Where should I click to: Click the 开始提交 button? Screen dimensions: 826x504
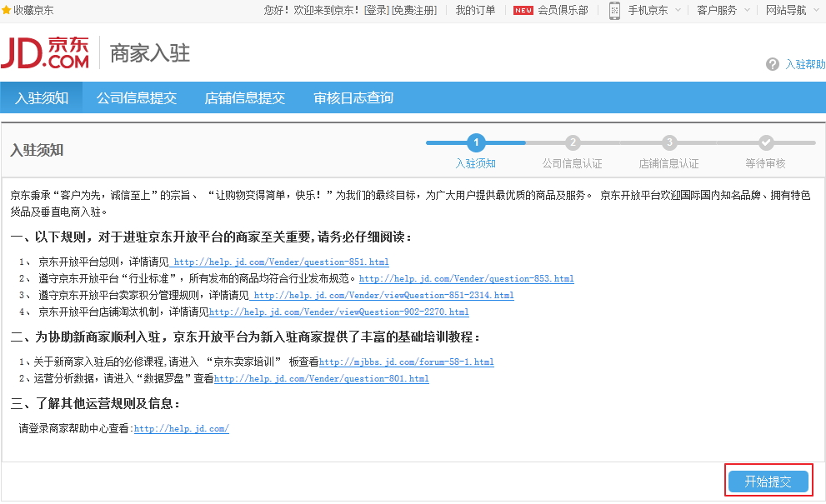click(x=768, y=482)
